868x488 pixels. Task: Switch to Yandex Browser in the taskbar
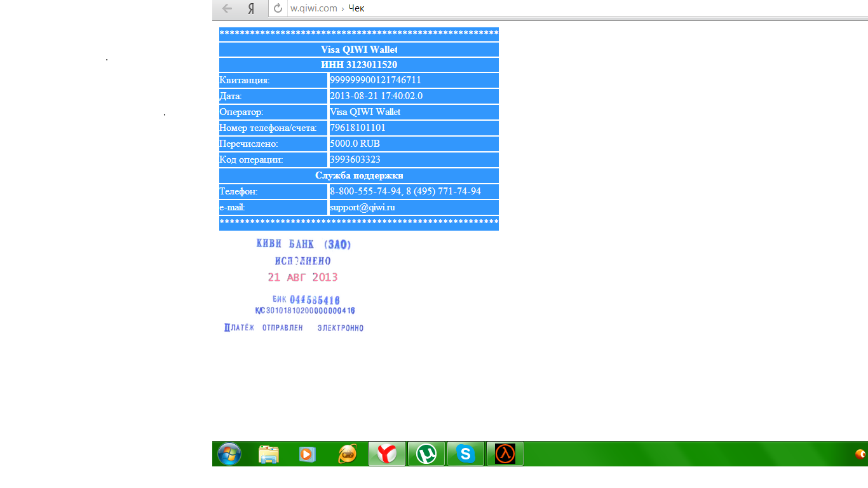point(387,454)
